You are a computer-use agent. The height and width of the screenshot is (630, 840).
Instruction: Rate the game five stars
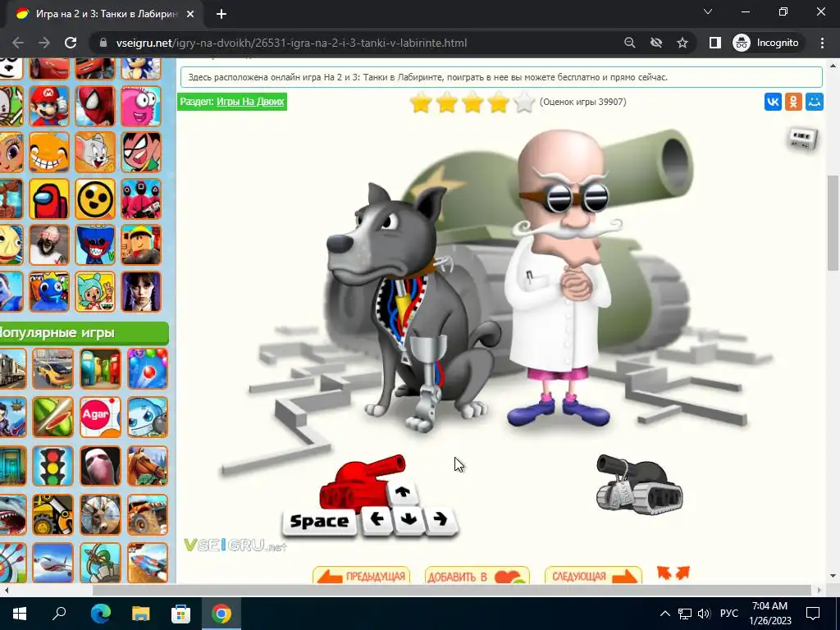524,102
